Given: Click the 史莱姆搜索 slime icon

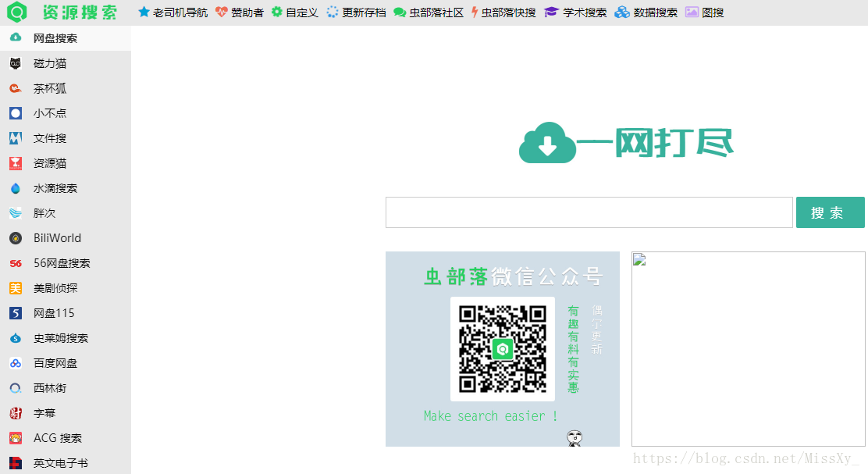Looking at the screenshot, I should coord(16,338).
